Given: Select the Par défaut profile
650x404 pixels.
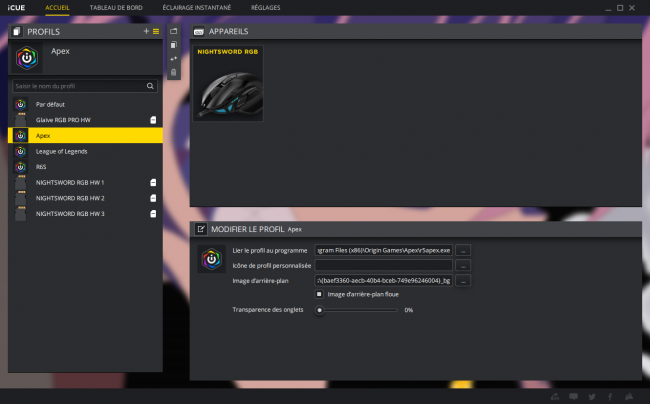Looking at the screenshot, I should [x=85, y=104].
